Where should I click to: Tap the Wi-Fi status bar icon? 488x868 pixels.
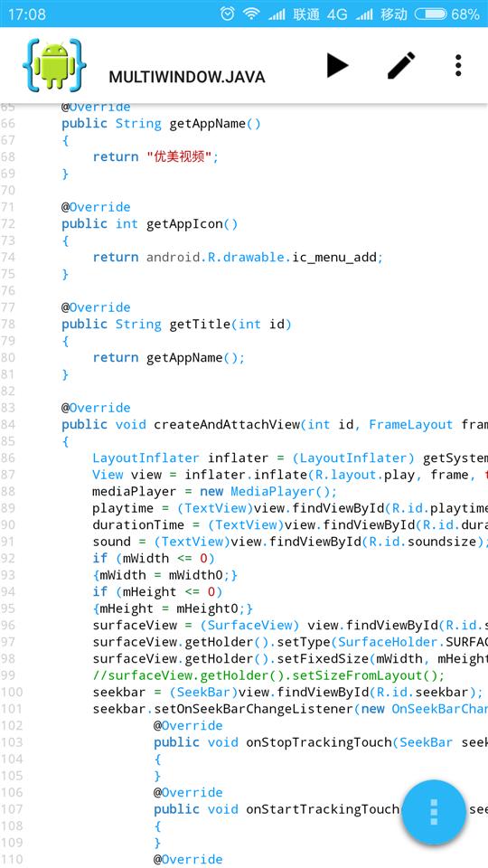tap(252, 14)
